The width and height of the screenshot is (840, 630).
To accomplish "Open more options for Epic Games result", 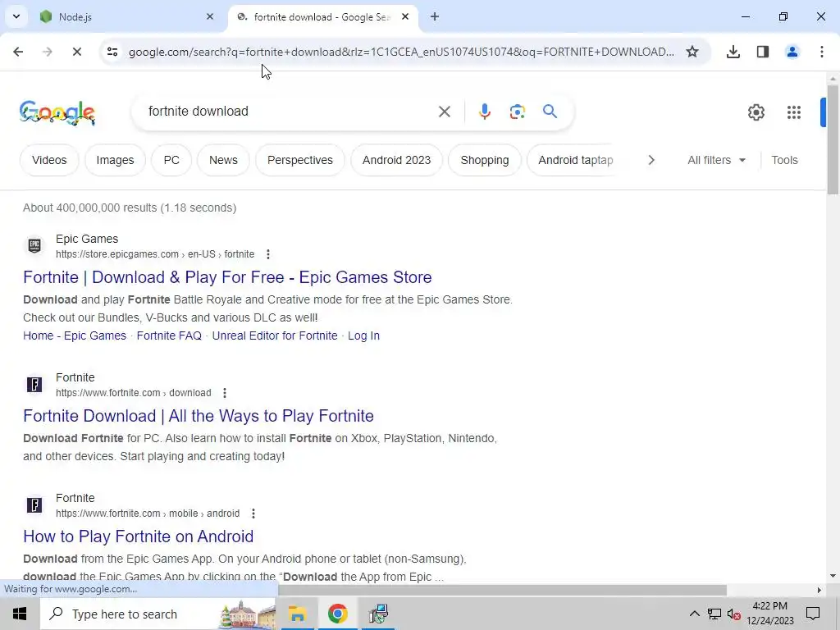I will click(268, 254).
